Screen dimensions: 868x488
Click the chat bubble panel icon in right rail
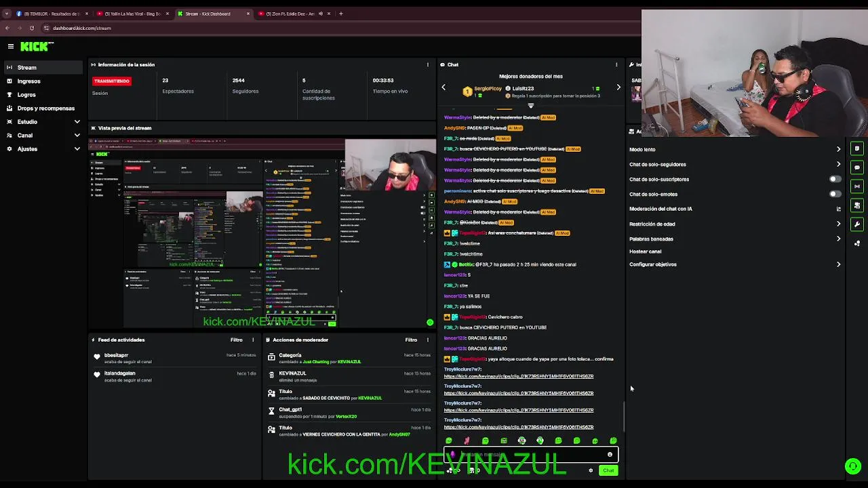[857, 167]
